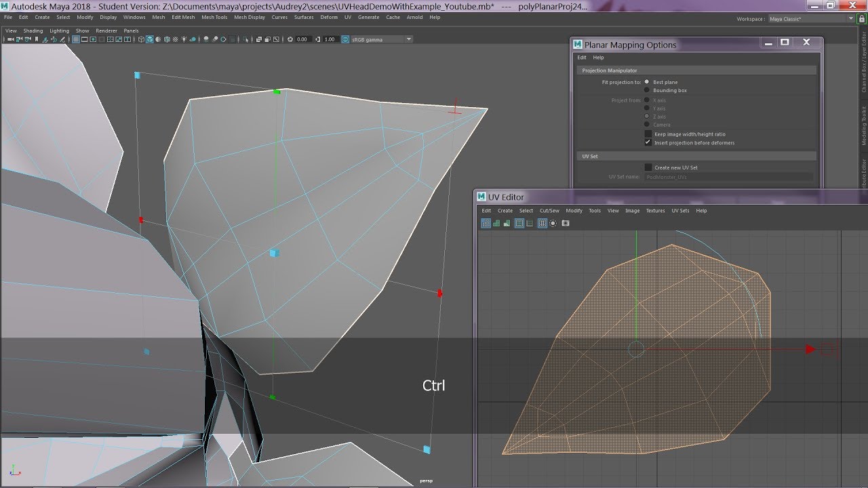
Task: Open the viewport Panels menu
Action: (x=131, y=30)
